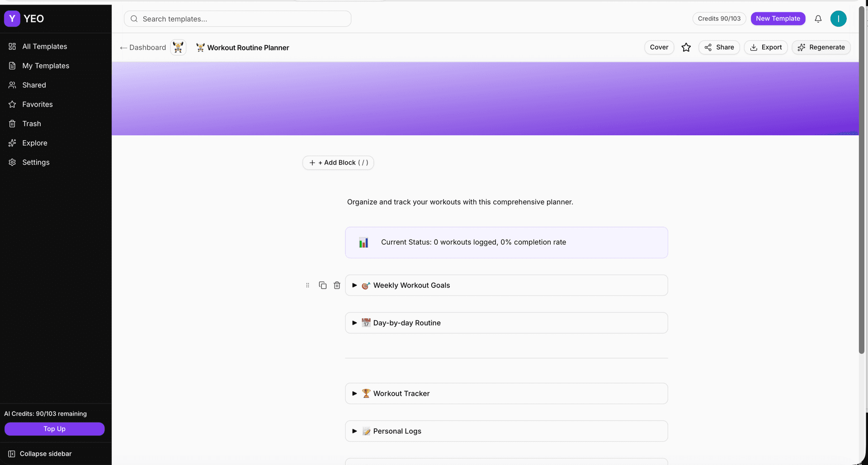Click the Workout Routine Planner title
This screenshot has height=465, width=868.
pyautogui.click(x=248, y=47)
